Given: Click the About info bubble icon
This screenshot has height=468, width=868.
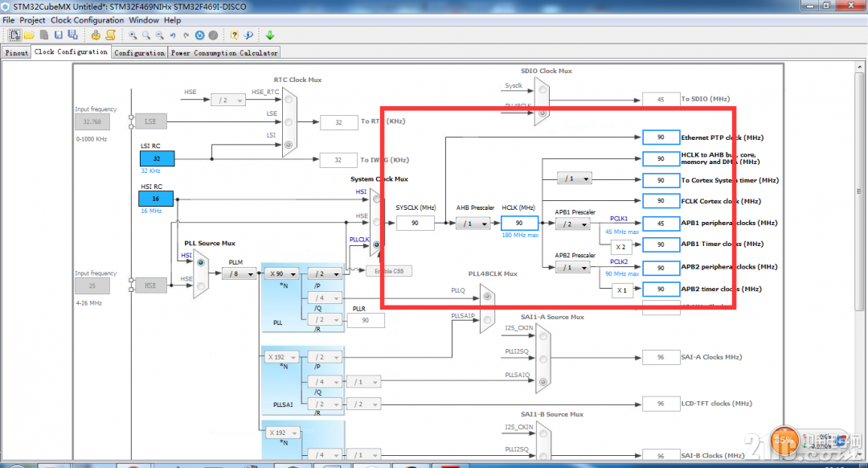Looking at the screenshot, I should (248, 35).
